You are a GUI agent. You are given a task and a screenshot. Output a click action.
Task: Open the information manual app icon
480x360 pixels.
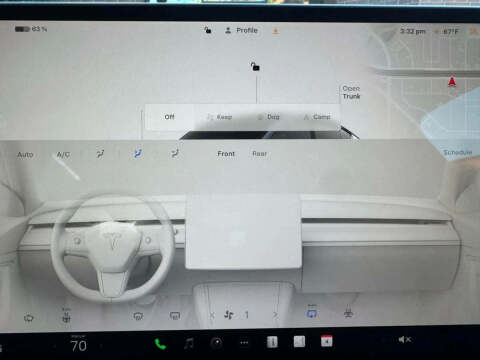click(x=272, y=342)
